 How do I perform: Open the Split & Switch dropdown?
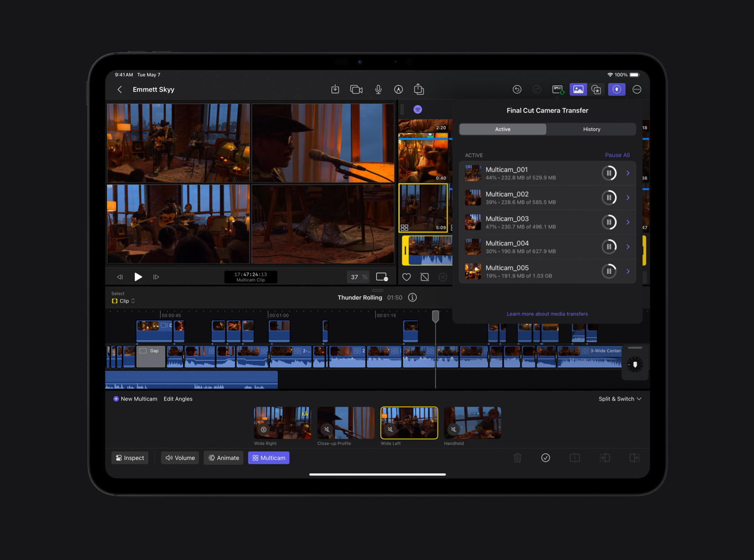[619, 399]
